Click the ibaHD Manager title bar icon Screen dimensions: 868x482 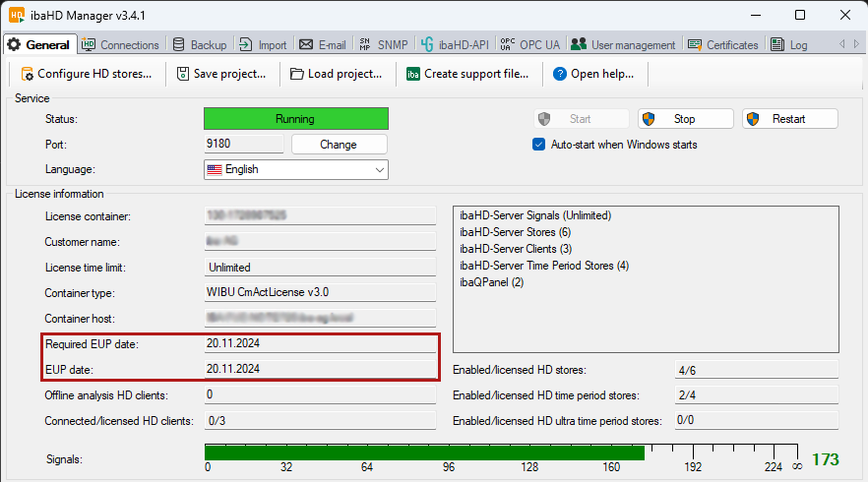coord(17,15)
